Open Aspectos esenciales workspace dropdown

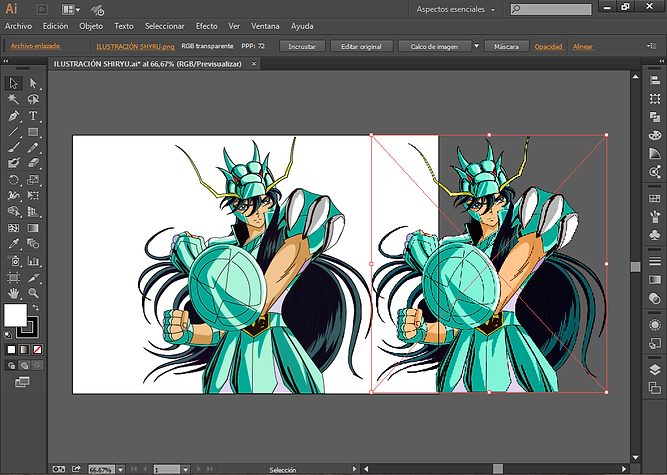click(x=456, y=9)
